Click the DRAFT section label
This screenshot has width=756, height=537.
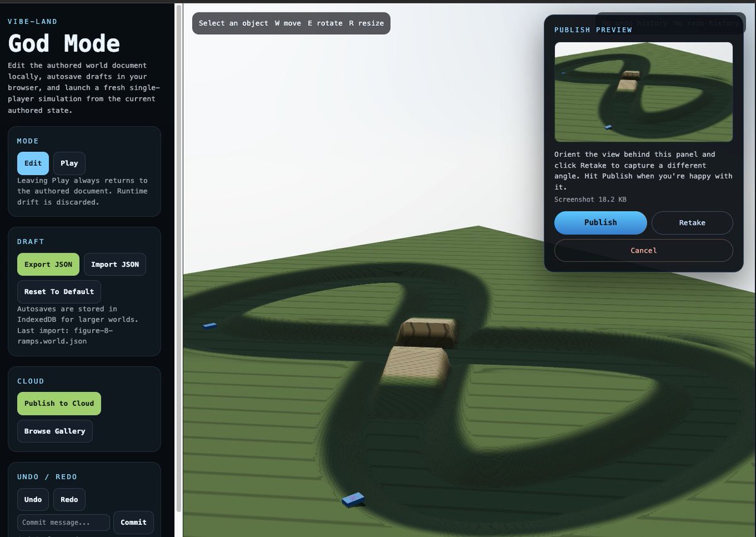pyautogui.click(x=31, y=242)
